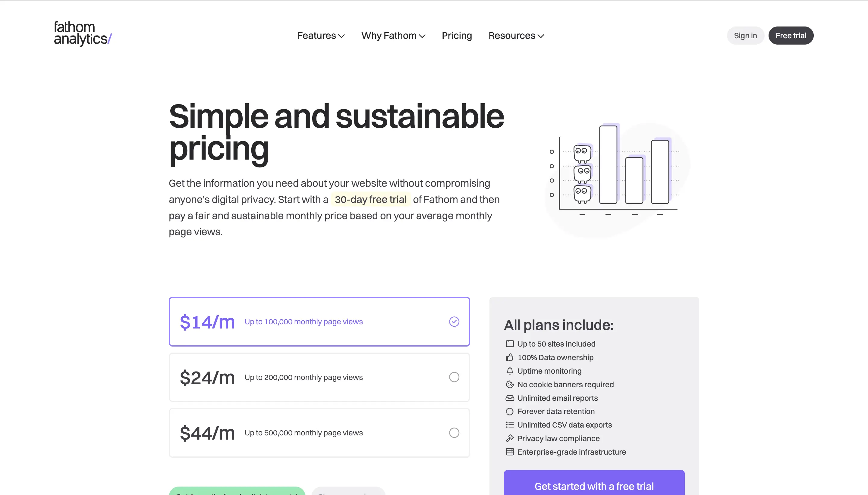This screenshot has width=868, height=495.
Task: Open the Why Fathom dropdown
Action: [x=393, y=36]
